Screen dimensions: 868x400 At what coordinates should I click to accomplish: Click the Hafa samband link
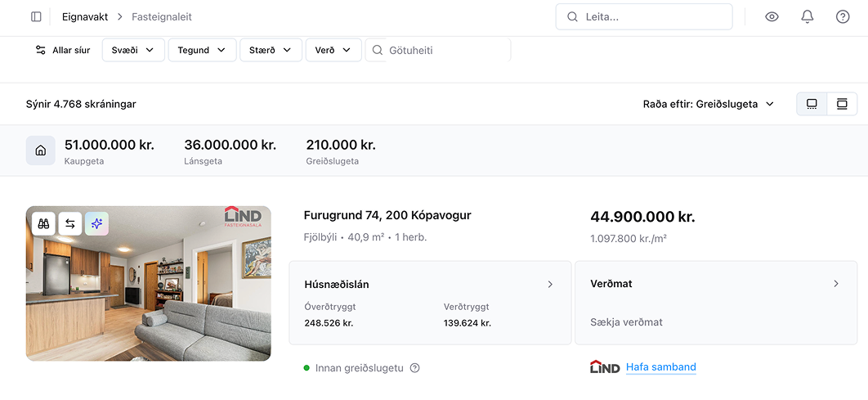[x=660, y=367]
